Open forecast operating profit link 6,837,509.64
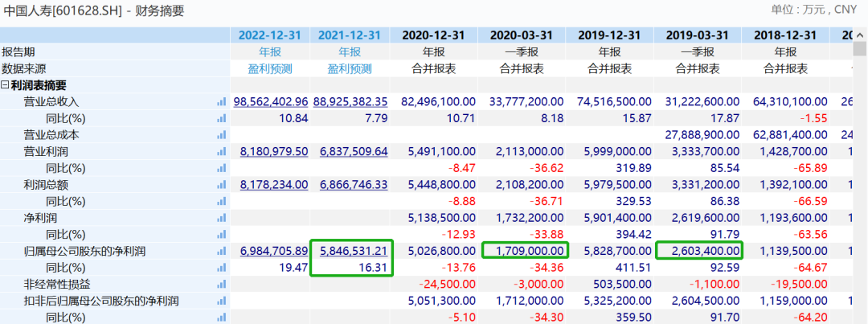868x324 pixels. pyautogui.click(x=353, y=152)
